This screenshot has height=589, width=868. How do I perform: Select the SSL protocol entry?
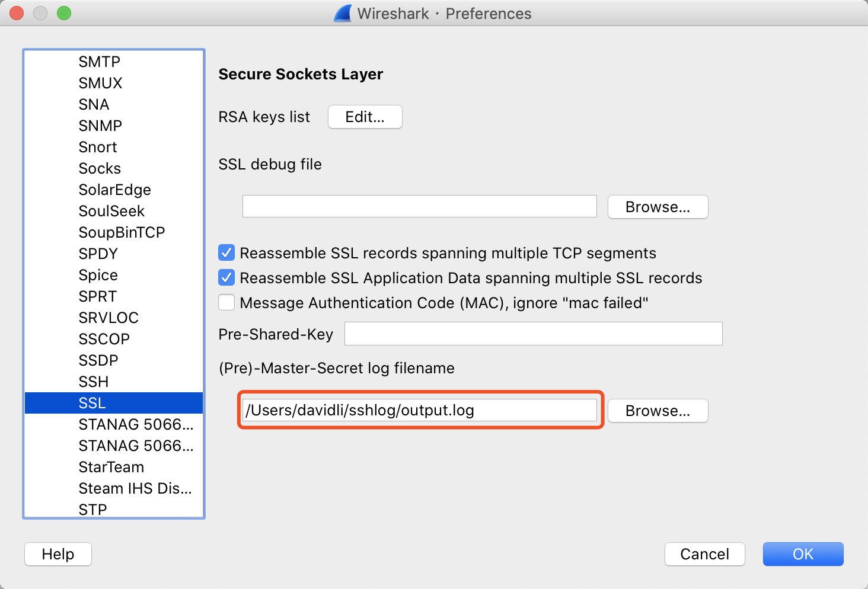[x=92, y=403]
